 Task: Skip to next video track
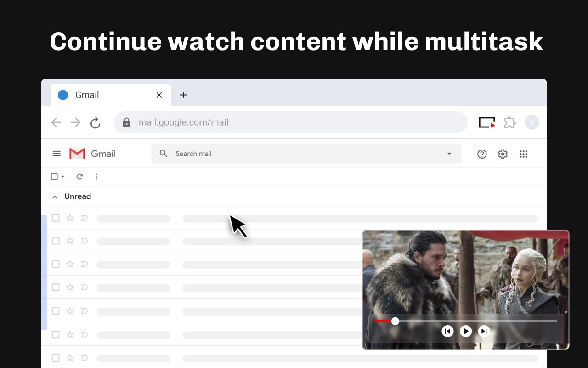tap(484, 331)
